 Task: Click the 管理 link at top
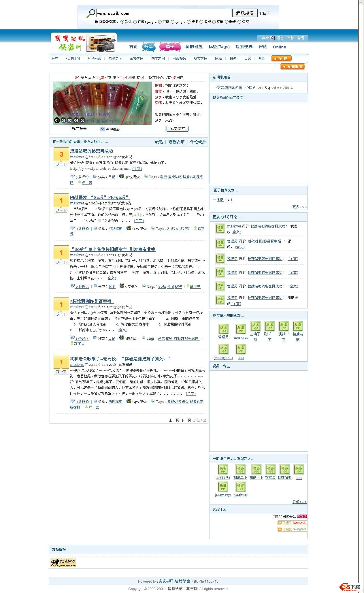pos(301,38)
